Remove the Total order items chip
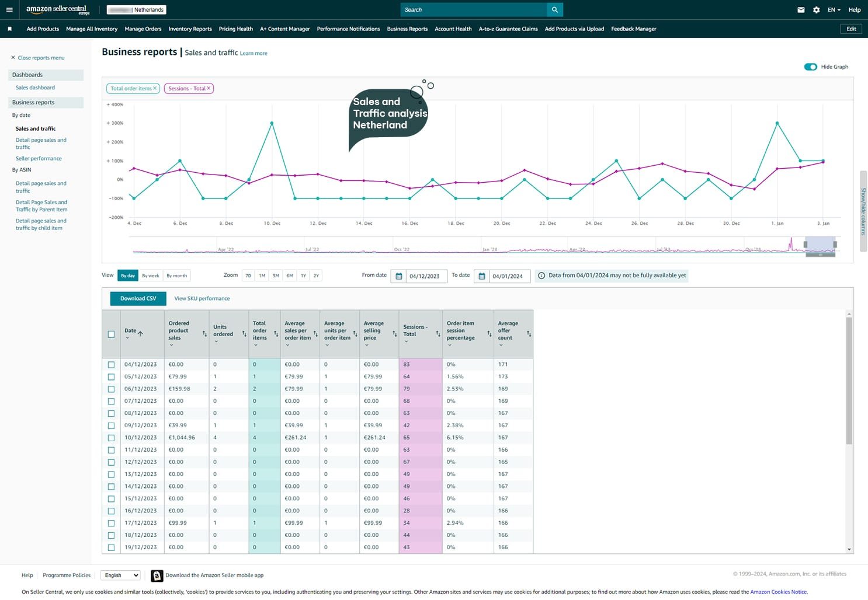The width and height of the screenshot is (868, 600). pyautogui.click(x=155, y=89)
